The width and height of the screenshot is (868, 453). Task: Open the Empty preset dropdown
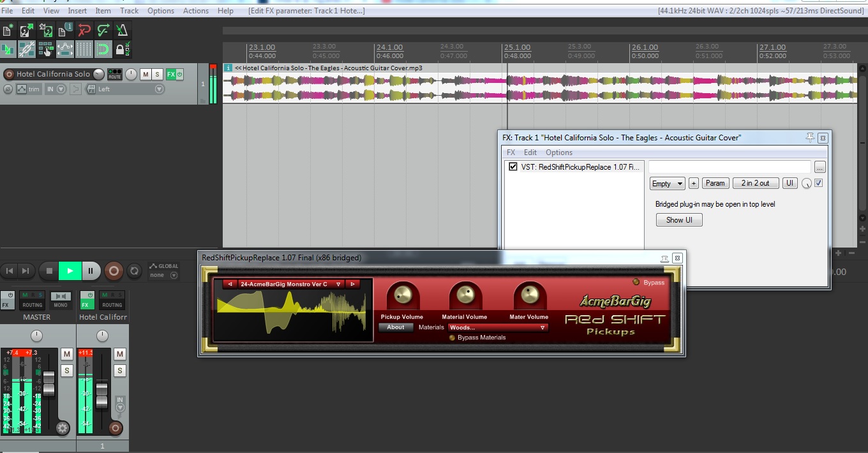point(668,183)
